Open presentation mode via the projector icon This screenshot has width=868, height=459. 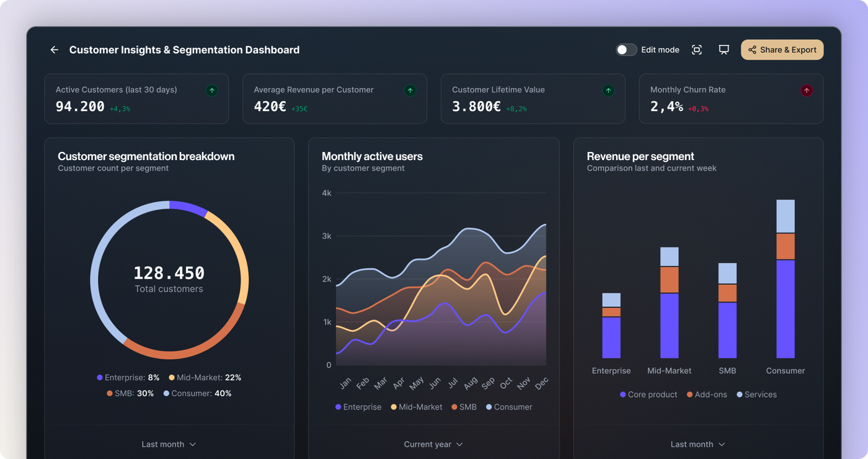724,49
